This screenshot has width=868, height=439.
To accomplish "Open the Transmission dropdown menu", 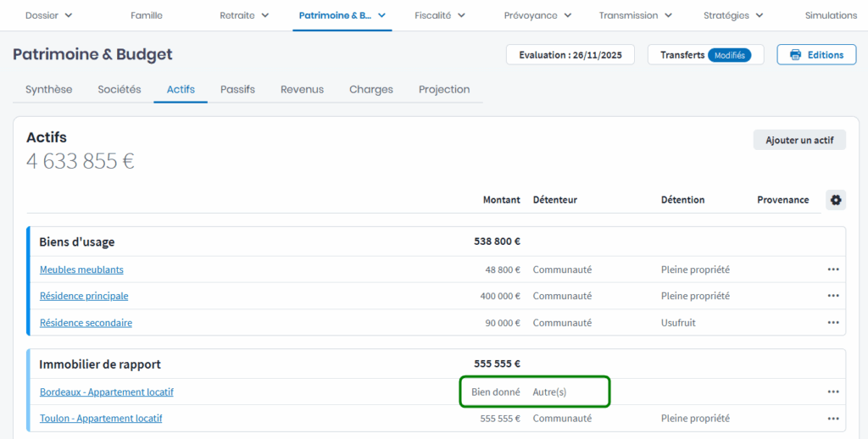I will (x=636, y=15).
